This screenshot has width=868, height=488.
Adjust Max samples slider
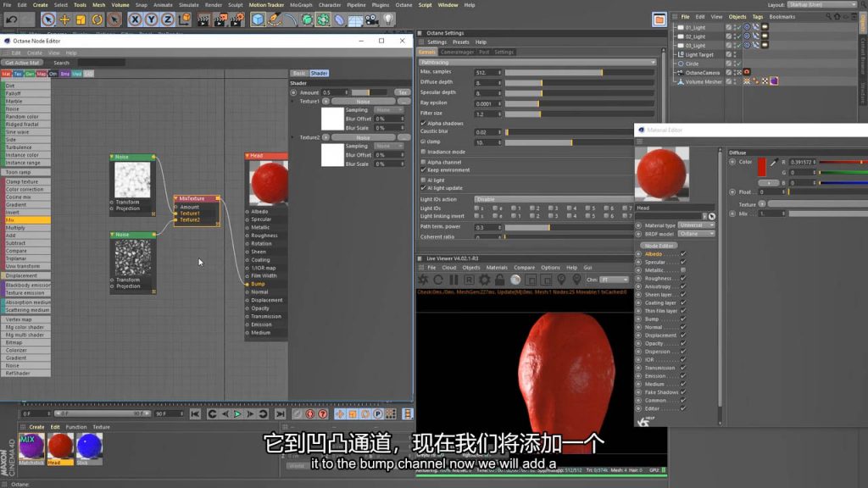(580, 73)
